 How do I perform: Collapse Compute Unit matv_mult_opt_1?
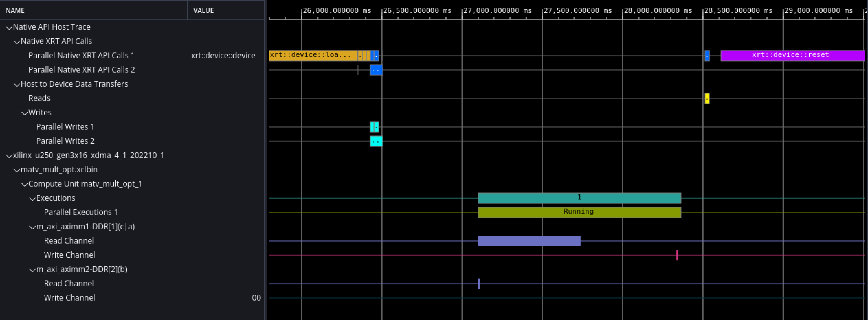[x=25, y=184]
